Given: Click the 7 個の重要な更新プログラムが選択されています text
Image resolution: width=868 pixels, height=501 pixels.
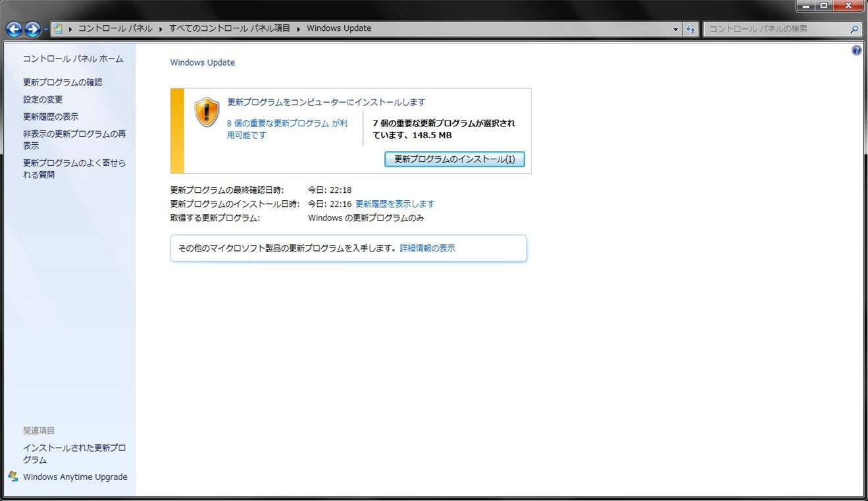Looking at the screenshot, I should tap(444, 129).
